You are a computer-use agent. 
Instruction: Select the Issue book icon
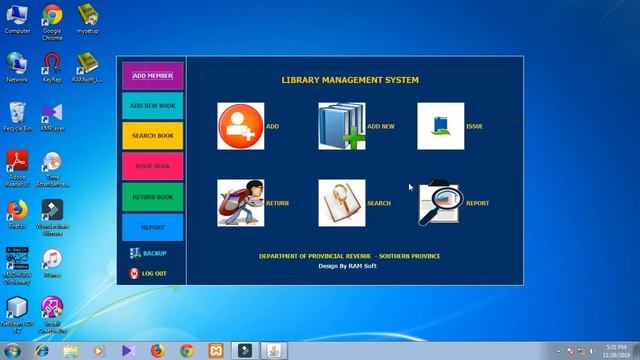tap(441, 126)
